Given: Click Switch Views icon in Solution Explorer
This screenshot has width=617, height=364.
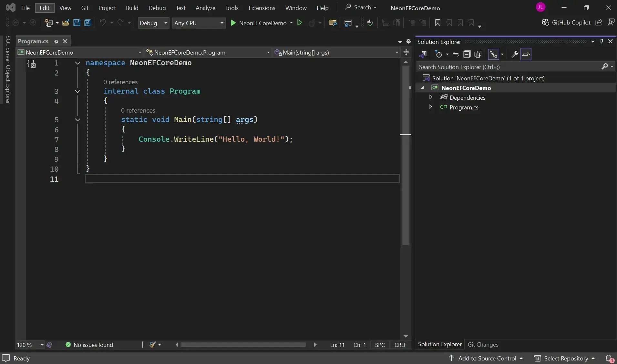Looking at the screenshot, I should coord(423,54).
